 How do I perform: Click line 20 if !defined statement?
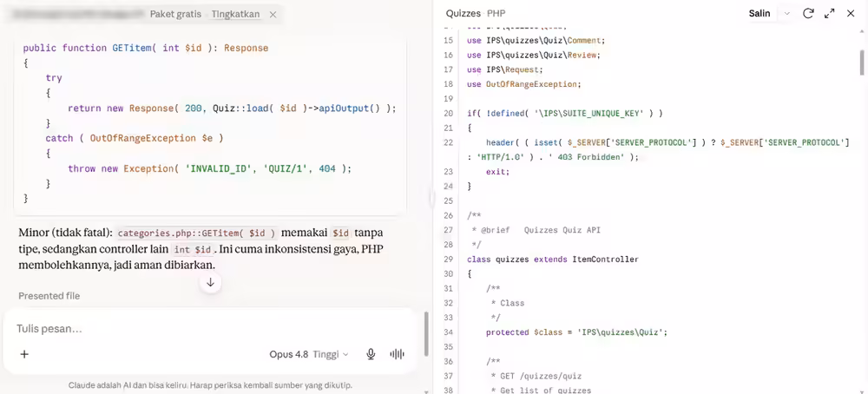click(x=565, y=114)
